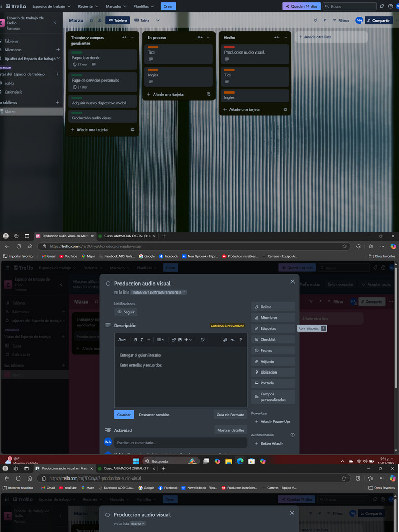Mark complete the card in TRANAJOS Y COMPRAS PENDIENTES
Viewport: 399px width, 532px height.
(108, 284)
